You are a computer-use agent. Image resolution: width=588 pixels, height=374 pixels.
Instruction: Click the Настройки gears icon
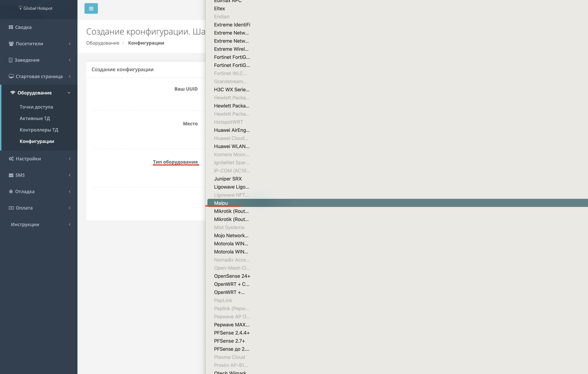click(x=11, y=159)
